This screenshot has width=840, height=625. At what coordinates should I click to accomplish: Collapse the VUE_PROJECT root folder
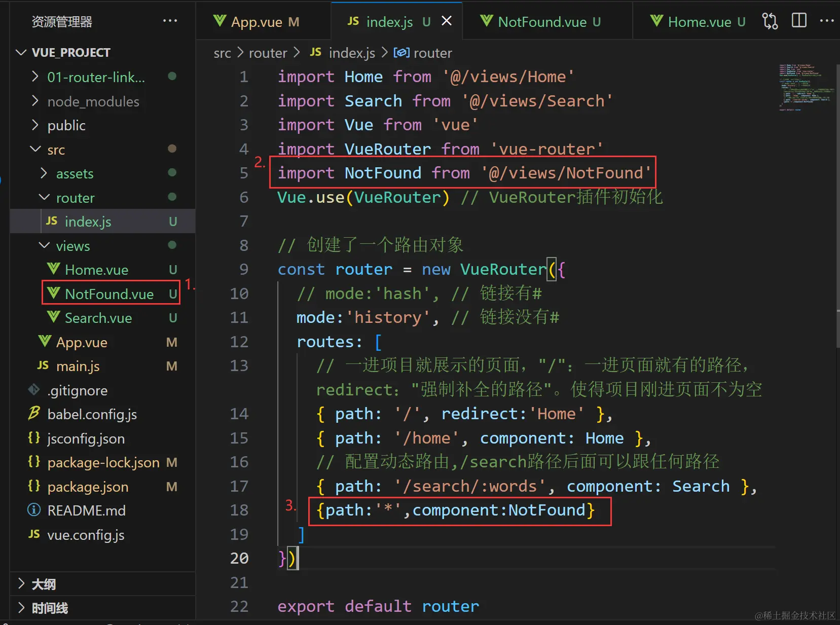coord(21,52)
